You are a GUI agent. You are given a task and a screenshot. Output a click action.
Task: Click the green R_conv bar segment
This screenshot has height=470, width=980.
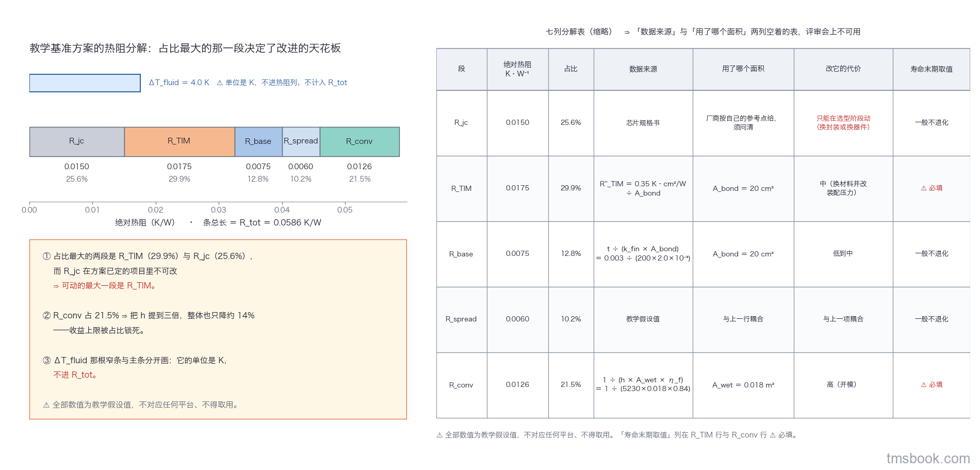click(360, 141)
